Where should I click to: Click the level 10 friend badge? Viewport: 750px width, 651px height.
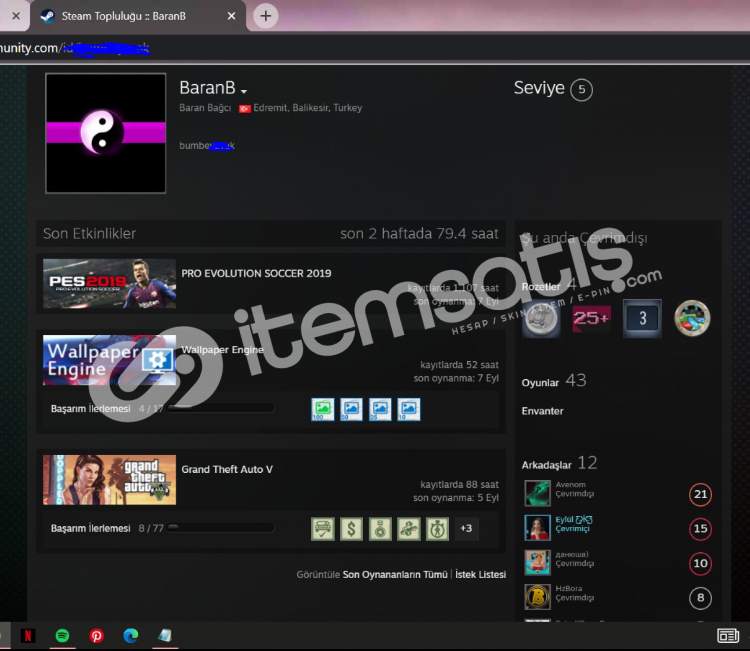pos(700,563)
